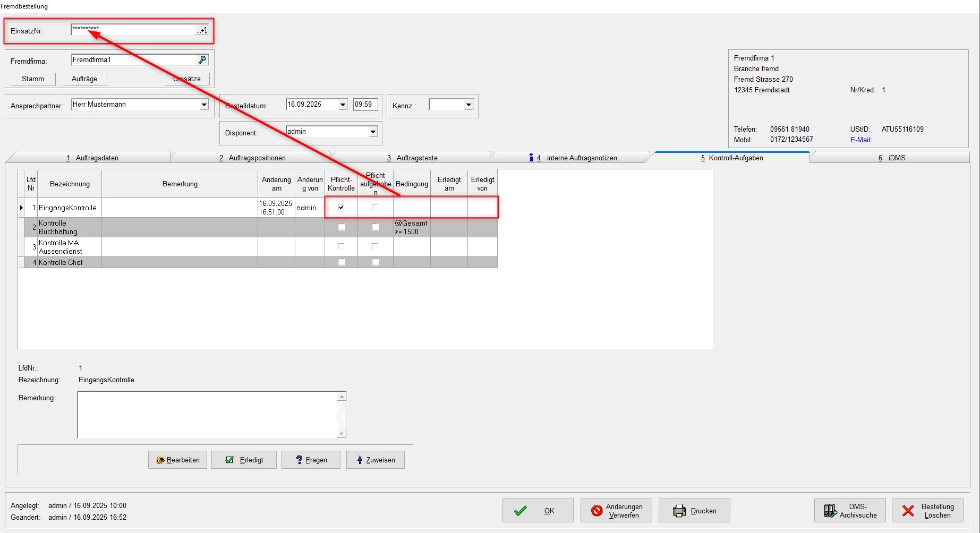Click the E-Mail link in company info
The image size is (980, 533).
[x=860, y=140]
